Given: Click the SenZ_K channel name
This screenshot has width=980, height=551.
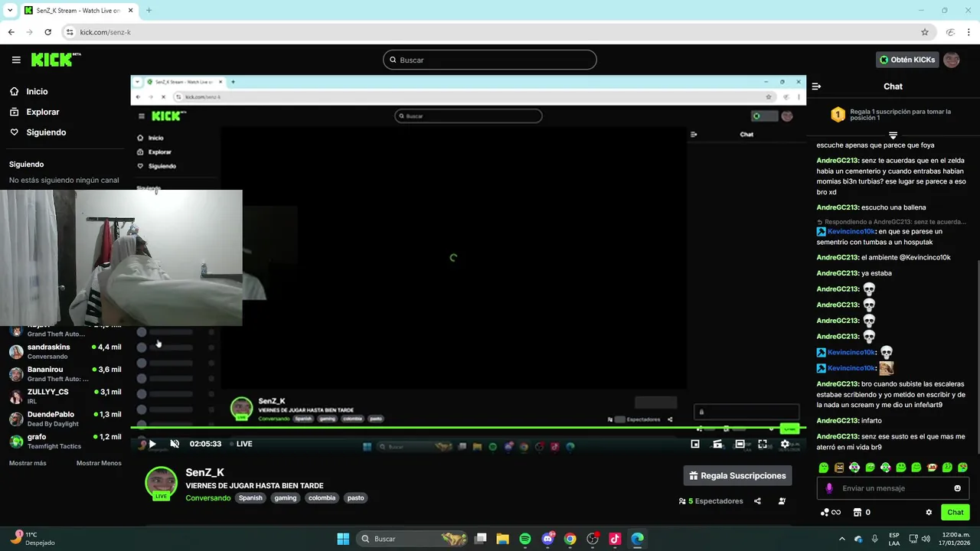Looking at the screenshot, I should (x=204, y=472).
